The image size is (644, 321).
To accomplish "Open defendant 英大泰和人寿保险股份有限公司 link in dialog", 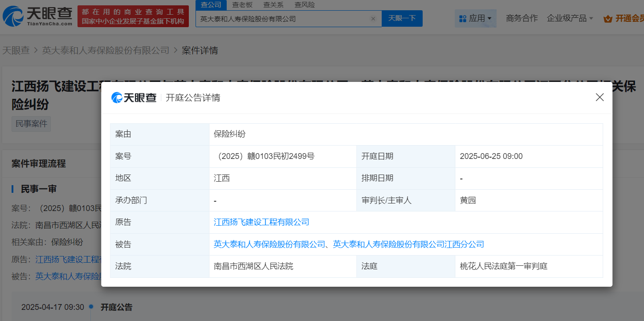I will click(x=270, y=244).
